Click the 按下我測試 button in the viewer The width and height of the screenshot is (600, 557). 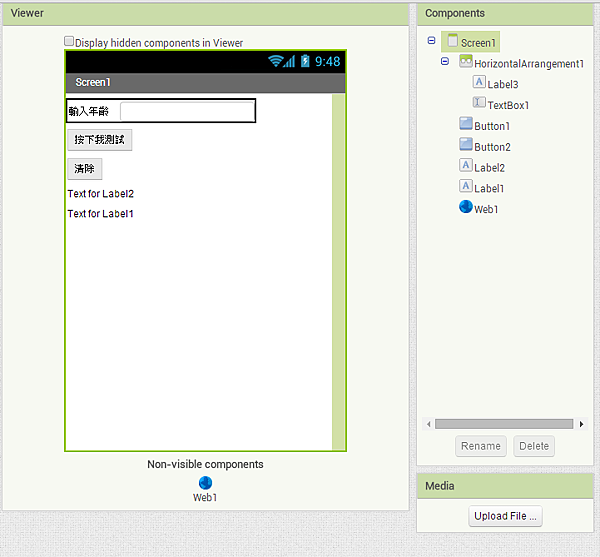point(100,140)
